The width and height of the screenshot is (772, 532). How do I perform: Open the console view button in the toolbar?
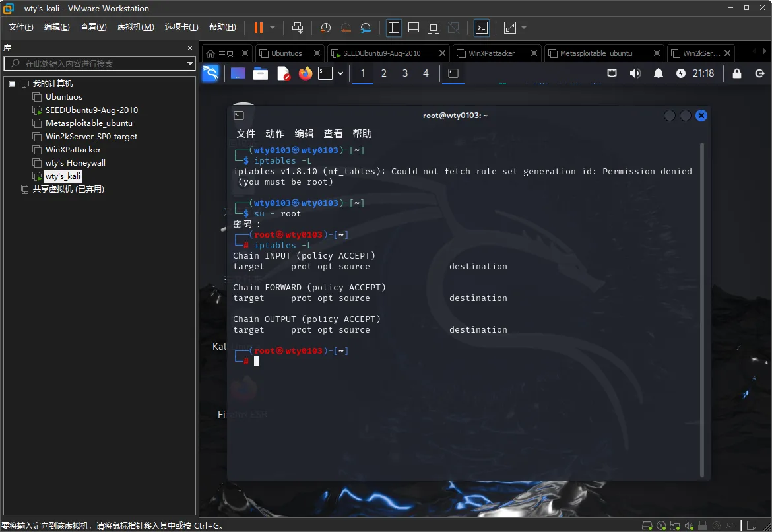(x=482, y=28)
